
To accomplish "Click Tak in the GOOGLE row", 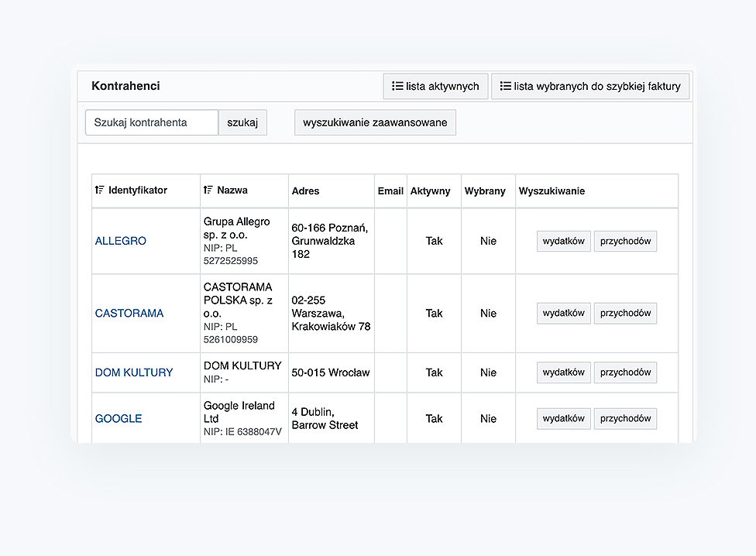I will tap(434, 419).
